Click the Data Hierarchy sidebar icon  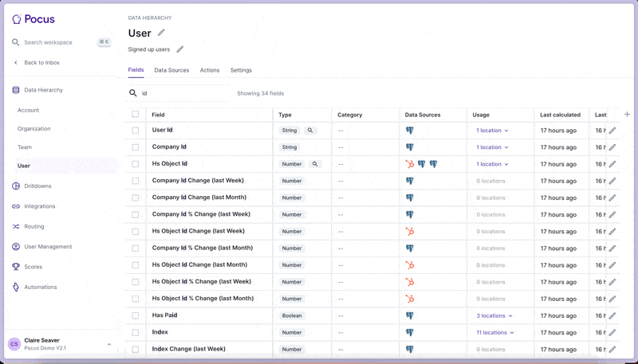click(x=16, y=90)
